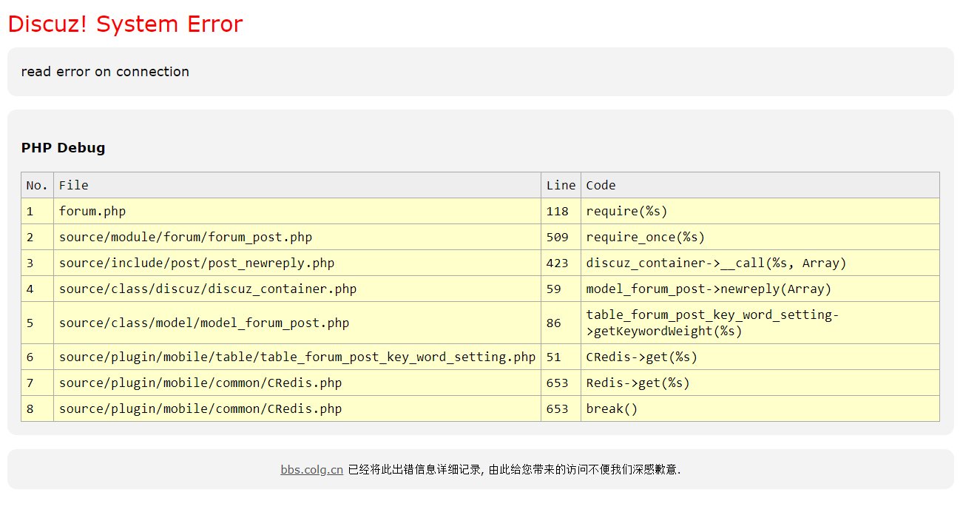Click line number 59
Screen dimensions: 980x518
click(x=561, y=289)
